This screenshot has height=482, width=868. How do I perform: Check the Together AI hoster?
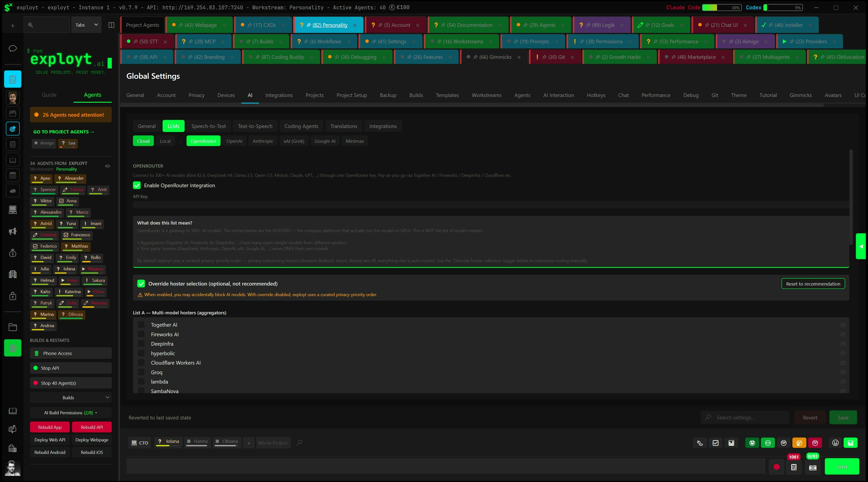click(141, 325)
